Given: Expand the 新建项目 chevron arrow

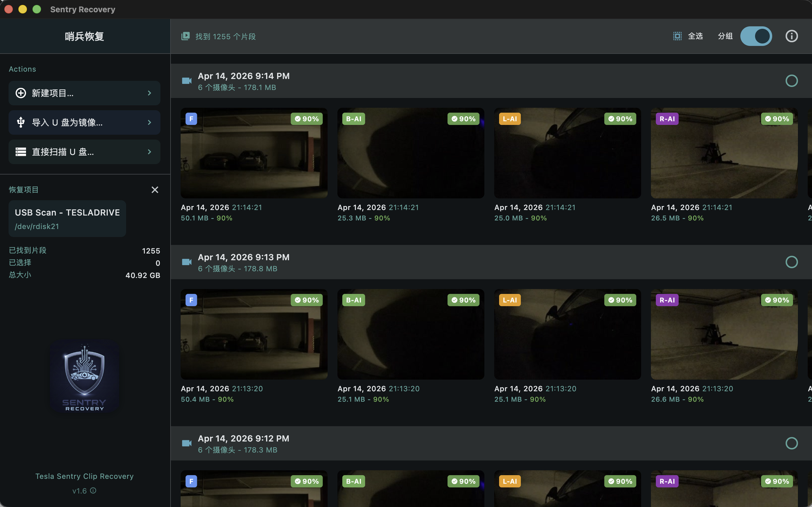Looking at the screenshot, I should pos(149,93).
